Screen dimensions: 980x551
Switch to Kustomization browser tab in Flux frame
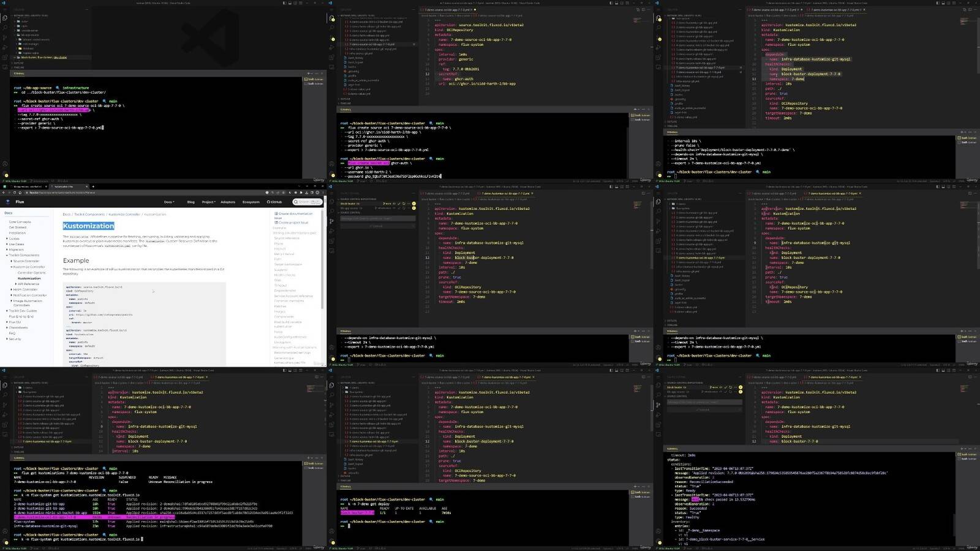[70, 186]
